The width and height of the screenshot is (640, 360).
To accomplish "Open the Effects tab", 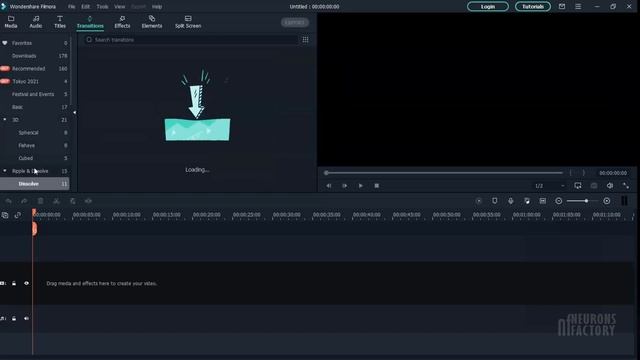I will tap(122, 22).
